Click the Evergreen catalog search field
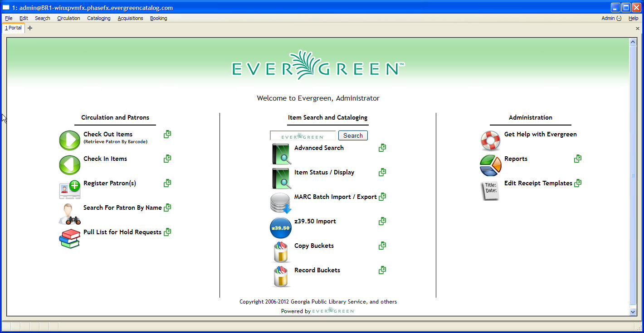Image resolution: width=644 pixels, height=333 pixels. pos(303,135)
